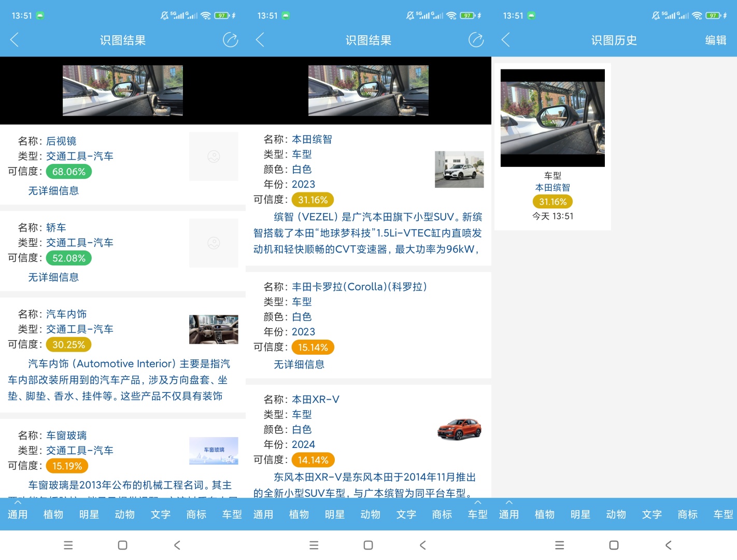Open the placeholder image of the 轿车 result
Image resolution: width=737 pixels, height=560 pixels.
(x=214, y=243)
